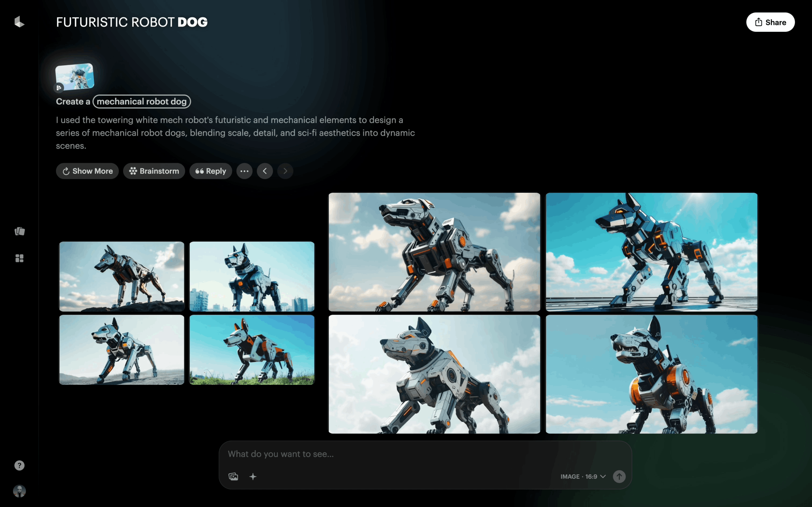Screen dimensions: 812x507
Task: Open the robot dog among city buildings image
Action: coord(252,276)
